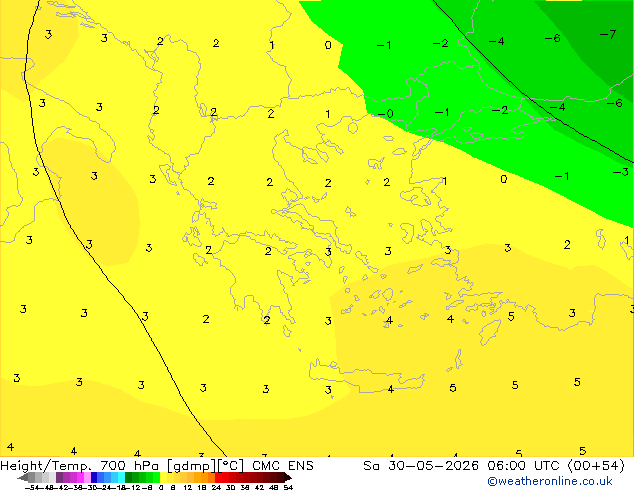Click the '-7' temperature value on the map

[x=608, y=34]
